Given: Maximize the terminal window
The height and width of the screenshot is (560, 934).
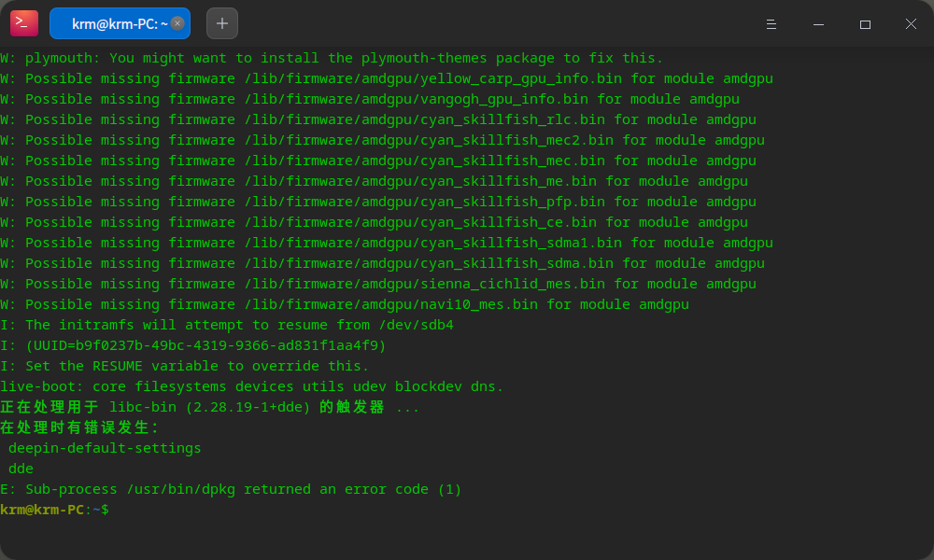Looking at the screenshot, I should click(x=865, y=24).
